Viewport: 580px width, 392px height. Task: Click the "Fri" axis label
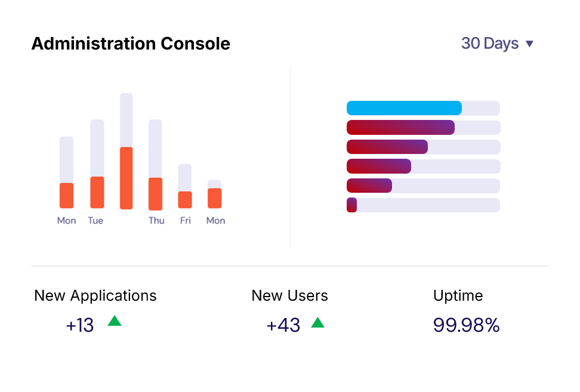(186, 221)
